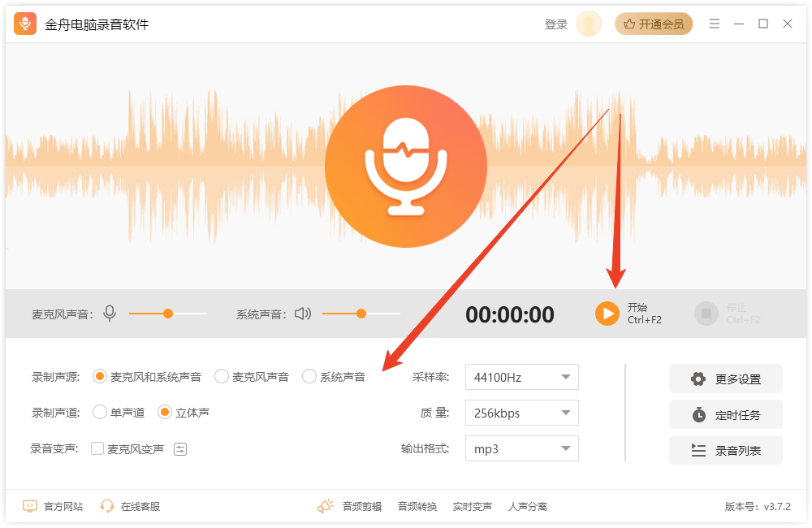Expand the 输出格式 mp3 dropdown

(521, 448)
